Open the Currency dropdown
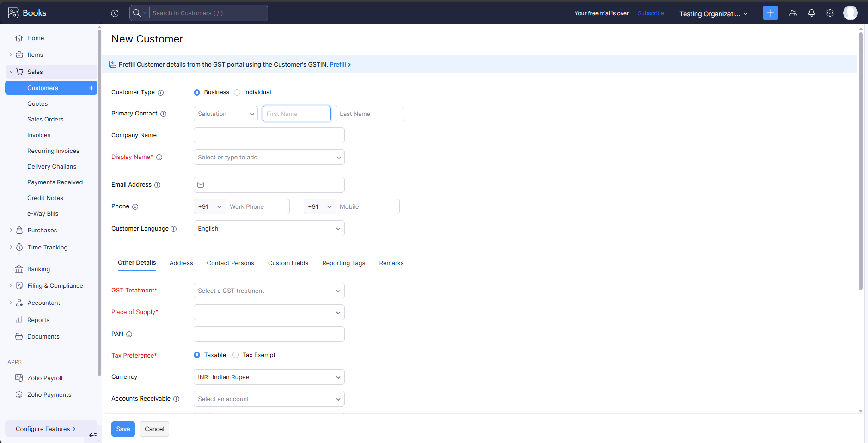 (x=269, y=377)
